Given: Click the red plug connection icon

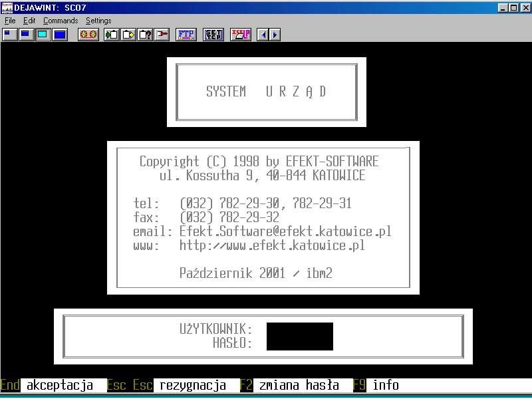Looking at the screenshot, I should click(x=162, y=35).
